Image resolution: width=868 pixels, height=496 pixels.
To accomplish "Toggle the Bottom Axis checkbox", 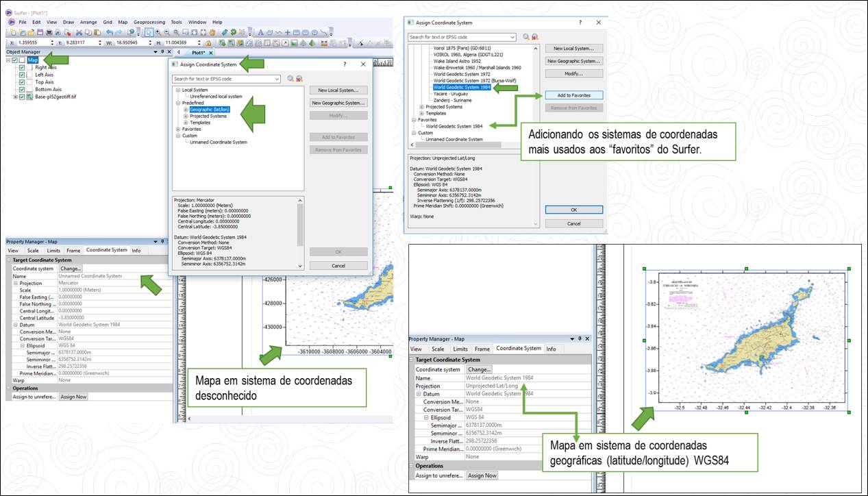I will pyautogui.click(x=23, y=89).
